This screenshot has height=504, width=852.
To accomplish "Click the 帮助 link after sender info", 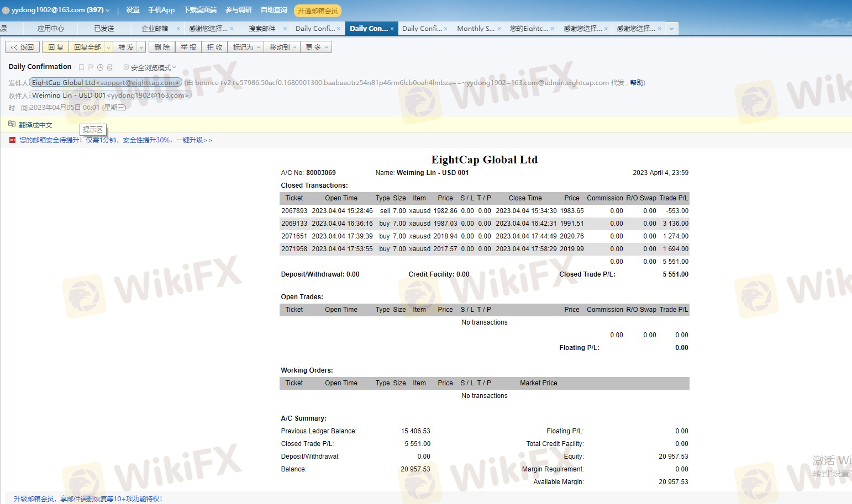I will pyautogui.click(x=637, y=83).
